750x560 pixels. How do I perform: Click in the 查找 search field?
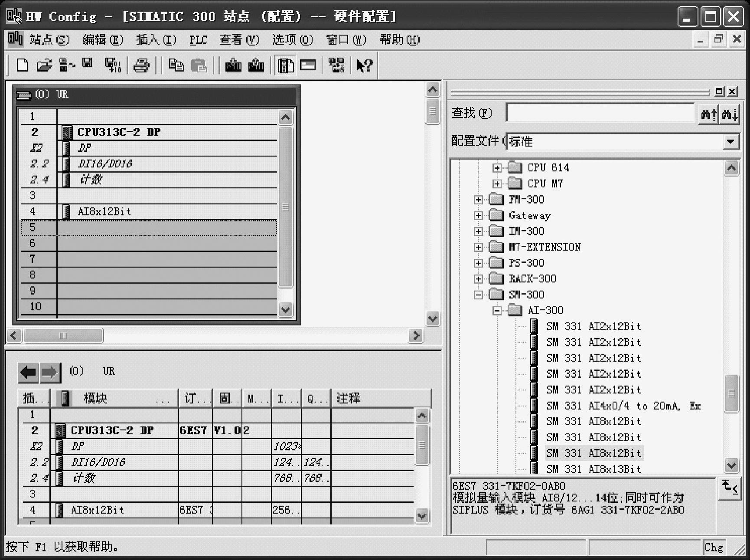(x=600, y=113)
